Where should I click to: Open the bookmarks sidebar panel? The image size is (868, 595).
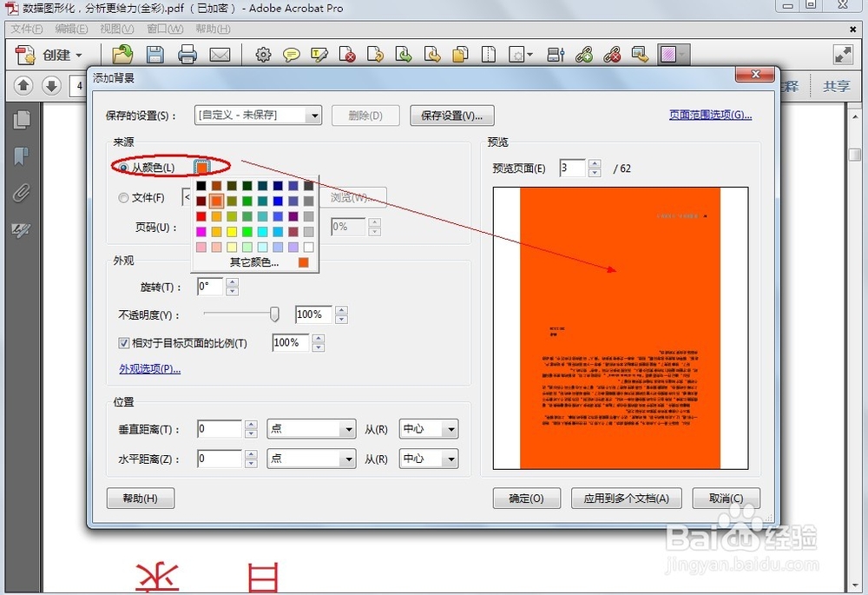click(x=22, y=156)
